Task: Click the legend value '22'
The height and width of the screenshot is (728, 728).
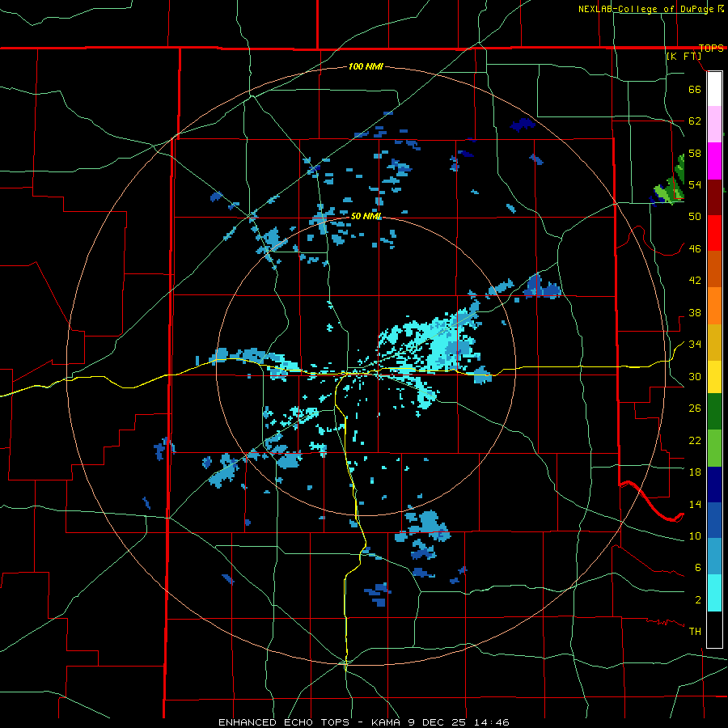Action: [x=695, y=440]
